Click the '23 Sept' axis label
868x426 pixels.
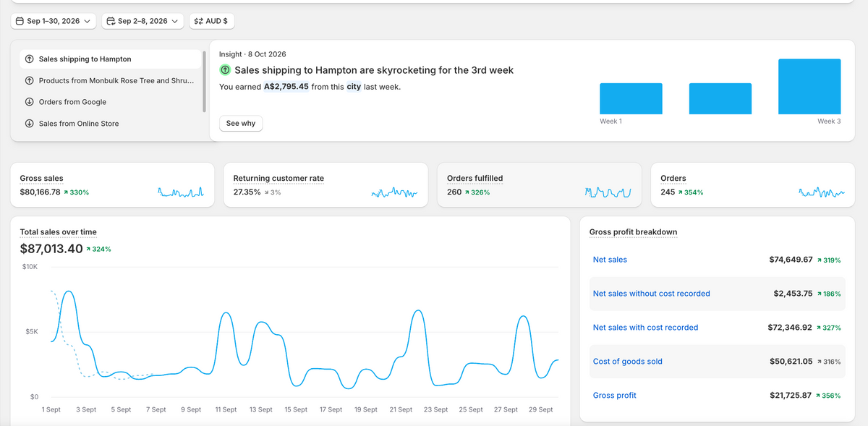click(x=435, y=409)
